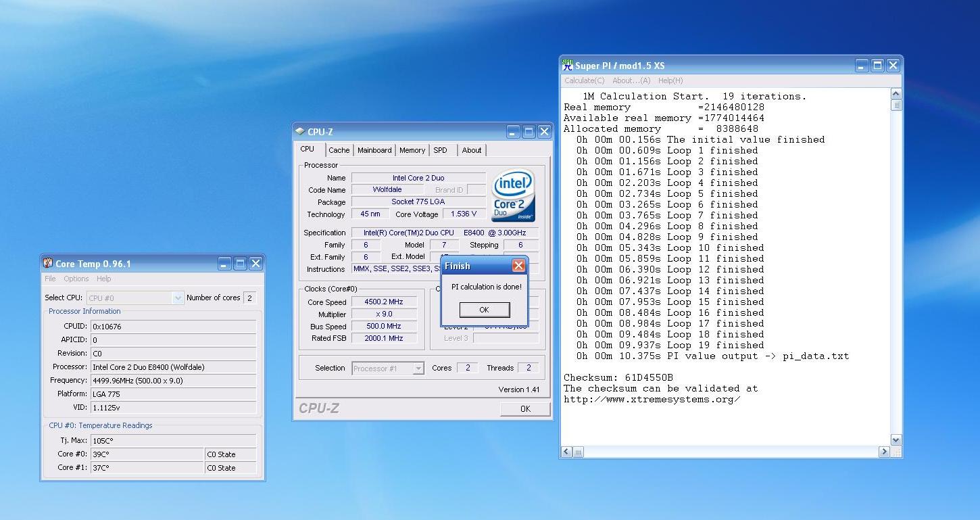Click the OK button in CPU-Z window
This screenshot has height=520, width=980.
[x=525, y=408]
